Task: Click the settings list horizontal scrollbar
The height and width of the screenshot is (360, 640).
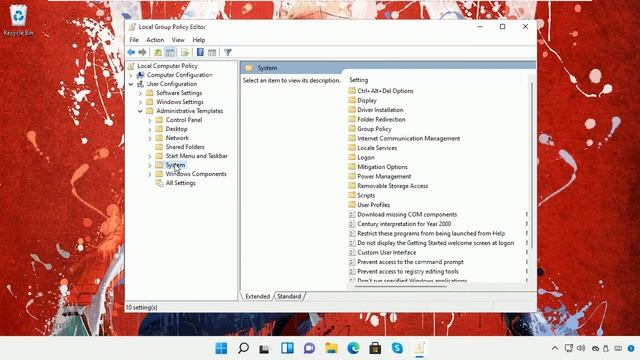Action: click(x=401, y=286)
